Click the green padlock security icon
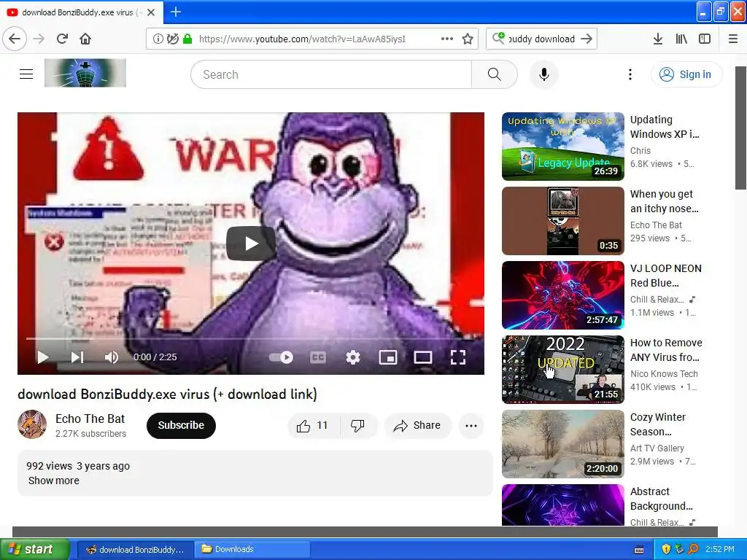747x560 pixels. (x=187, y=39)
